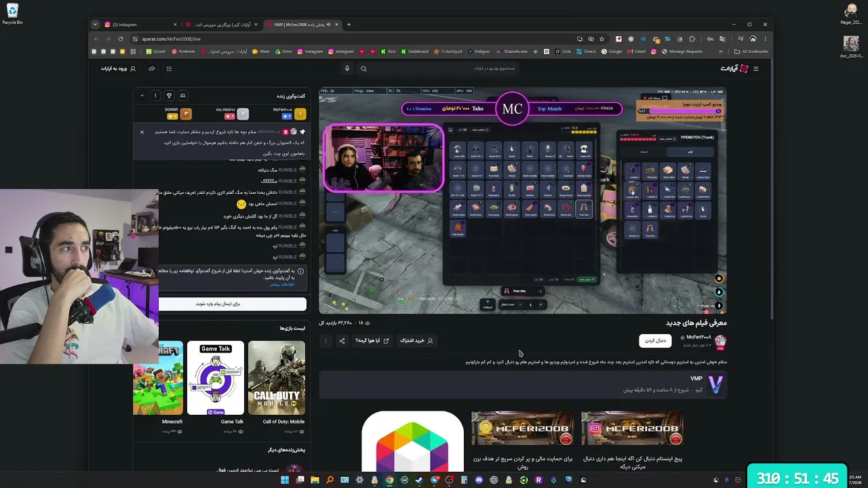
Task: Open the Gmail bookmark
Action: point(637,52)
